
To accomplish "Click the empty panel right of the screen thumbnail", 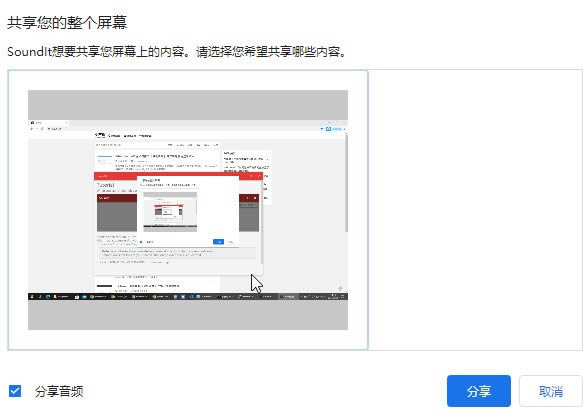I will point(475,210).
